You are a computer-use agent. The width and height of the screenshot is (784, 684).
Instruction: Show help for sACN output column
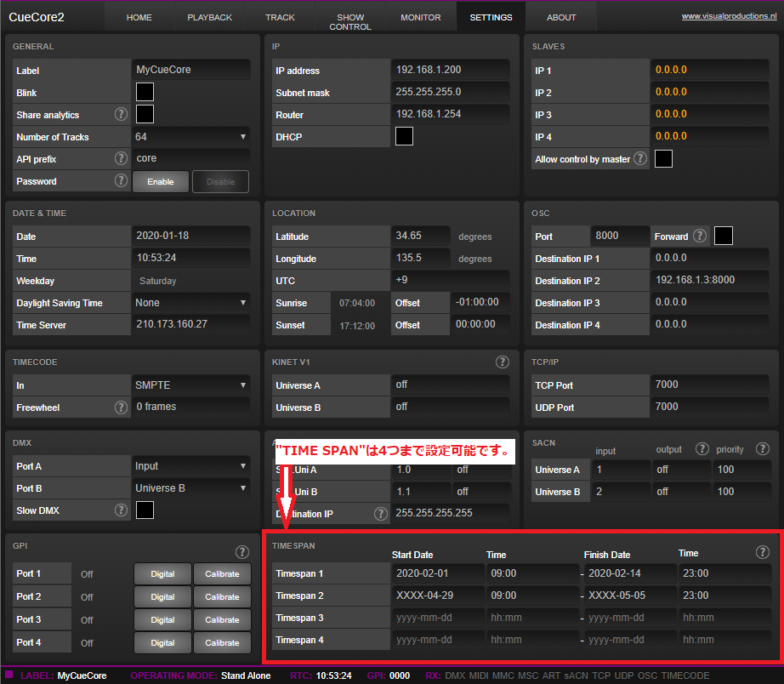(x=702, y=449)
